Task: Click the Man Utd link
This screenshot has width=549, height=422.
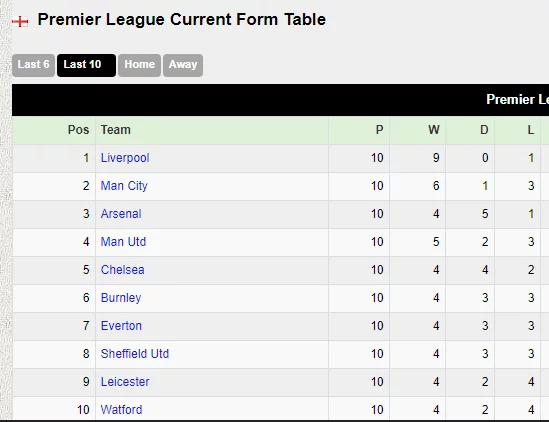Action: click(123, 242)
